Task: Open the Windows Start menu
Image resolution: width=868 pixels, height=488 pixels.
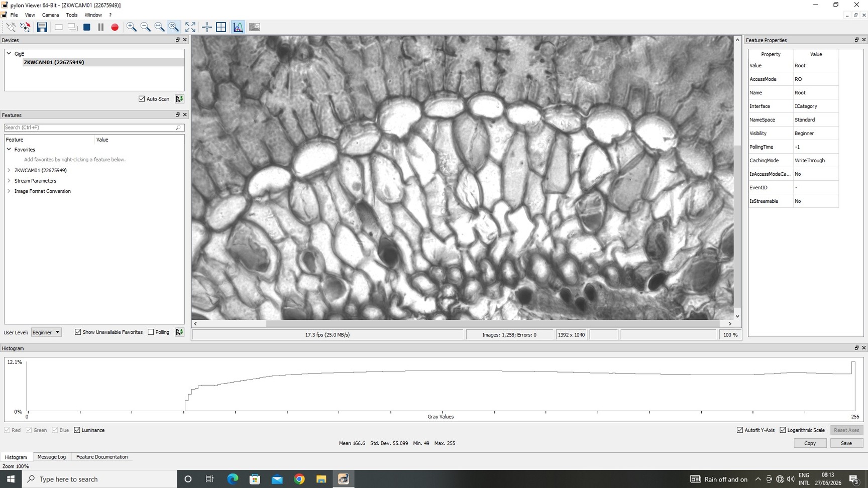Action: point(11,479)
